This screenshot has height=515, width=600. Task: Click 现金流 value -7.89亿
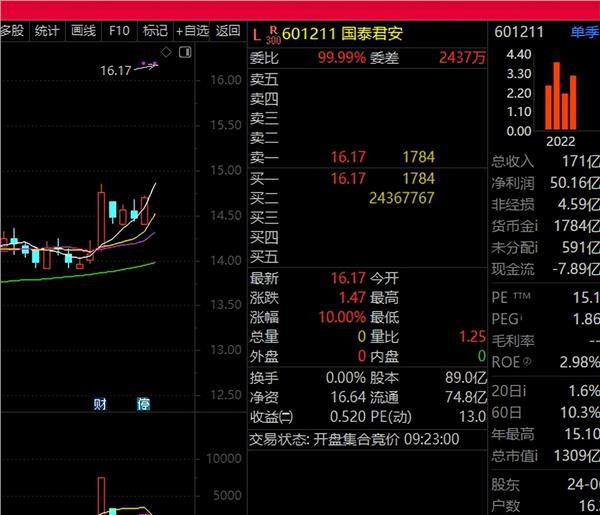coord(576,269)
